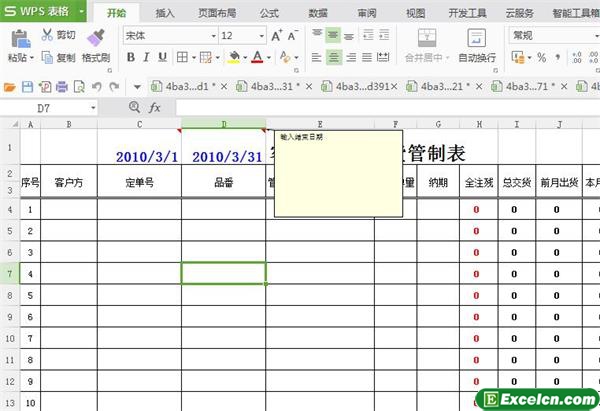Image resolution: width=600 pixels, height=411 pixels.
Task: Toggle center horizontal alignment
Action: click(x=334, y=57)
